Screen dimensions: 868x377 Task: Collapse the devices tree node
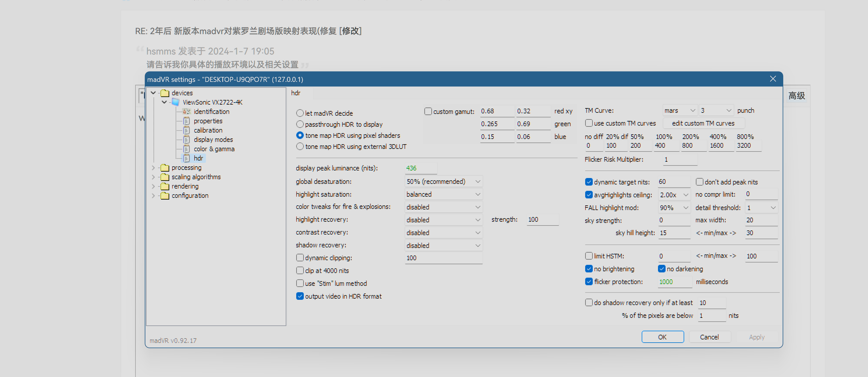(x=153, y=93)
